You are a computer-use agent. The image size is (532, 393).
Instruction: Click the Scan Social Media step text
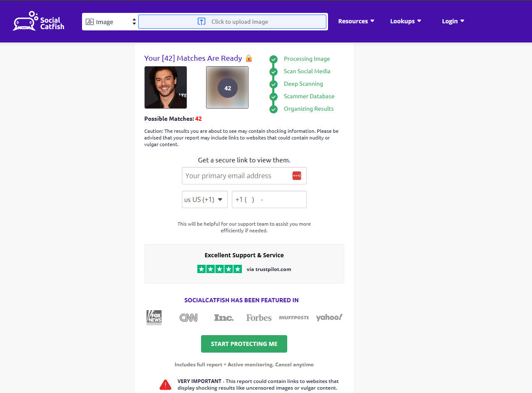coord(307,71)
